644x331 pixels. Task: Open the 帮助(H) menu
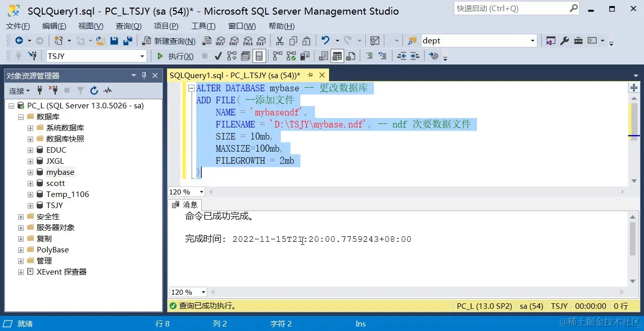tap(282, 26)
